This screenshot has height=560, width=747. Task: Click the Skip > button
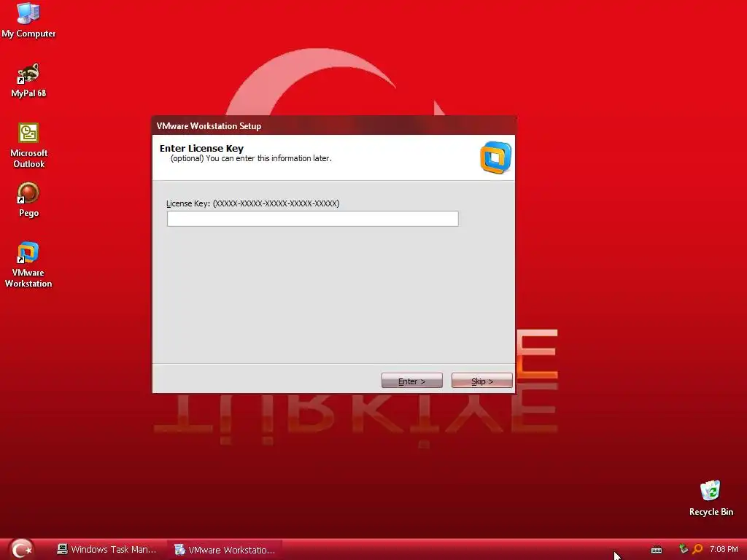481,381
